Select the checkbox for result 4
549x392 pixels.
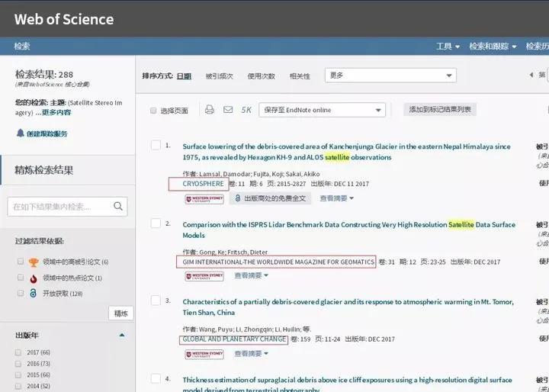(156, 378)
